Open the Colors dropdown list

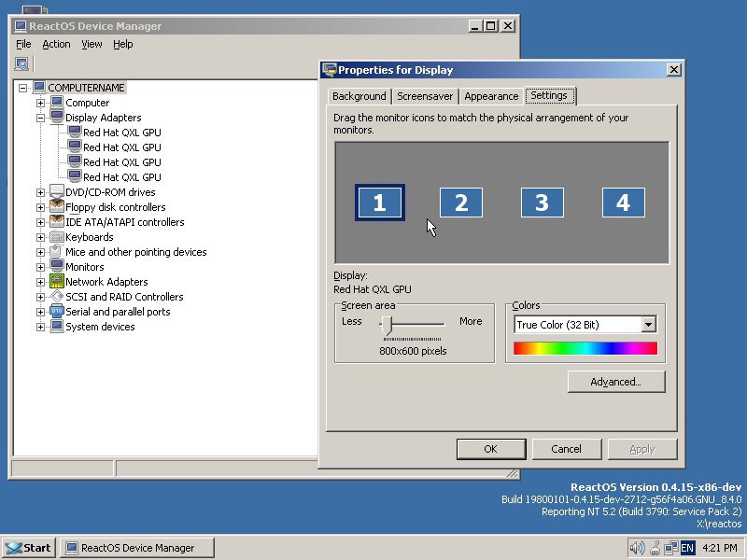(x=648, y=325)
